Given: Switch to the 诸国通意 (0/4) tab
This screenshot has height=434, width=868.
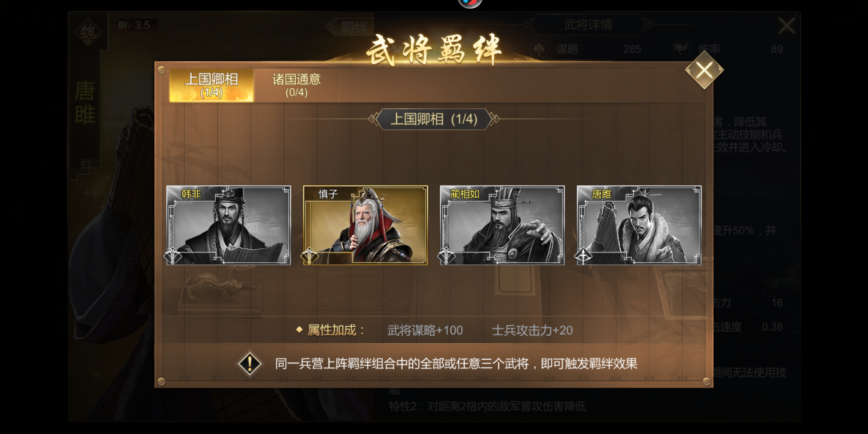Looking at the screenshot, I should tap(296, 85).
